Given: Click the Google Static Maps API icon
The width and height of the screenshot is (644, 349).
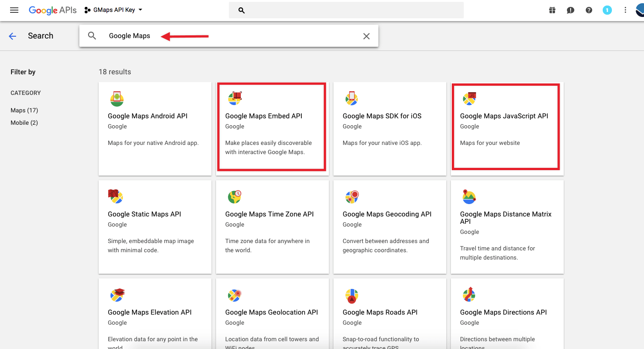Looking at the screenshot, I should (x=116, y=196).
